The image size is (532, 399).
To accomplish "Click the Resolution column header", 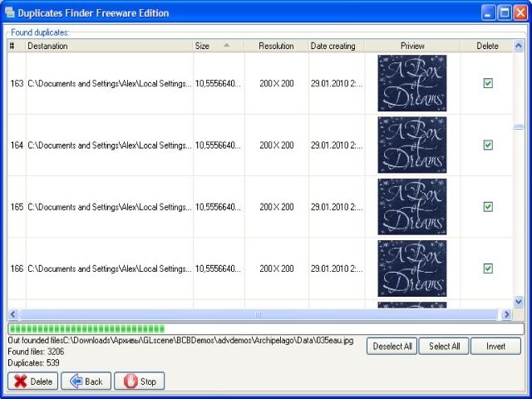I will click(x=276, y=46).
